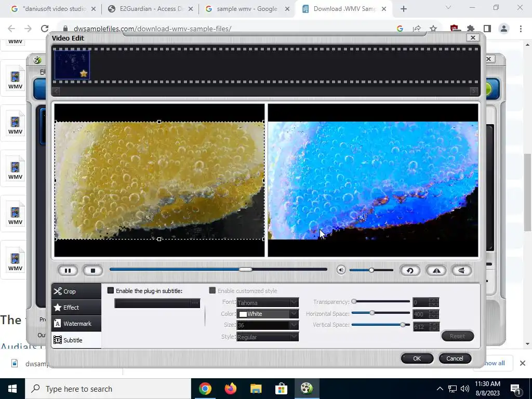Screen dimensions: 532x399
Task: Open the taskbar volume control
Action: (465, 389)
